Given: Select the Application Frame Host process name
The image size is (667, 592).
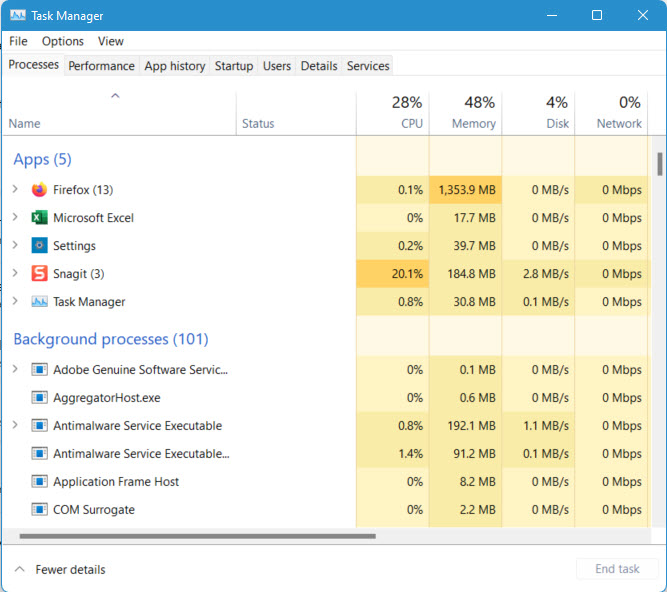Looking at the screenshot, I should point(116,481).
